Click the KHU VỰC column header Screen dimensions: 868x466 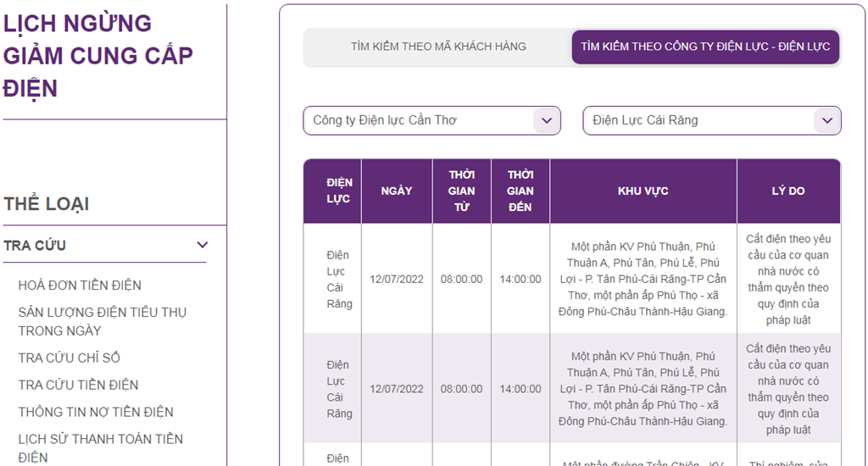click(x=643, y=191)
